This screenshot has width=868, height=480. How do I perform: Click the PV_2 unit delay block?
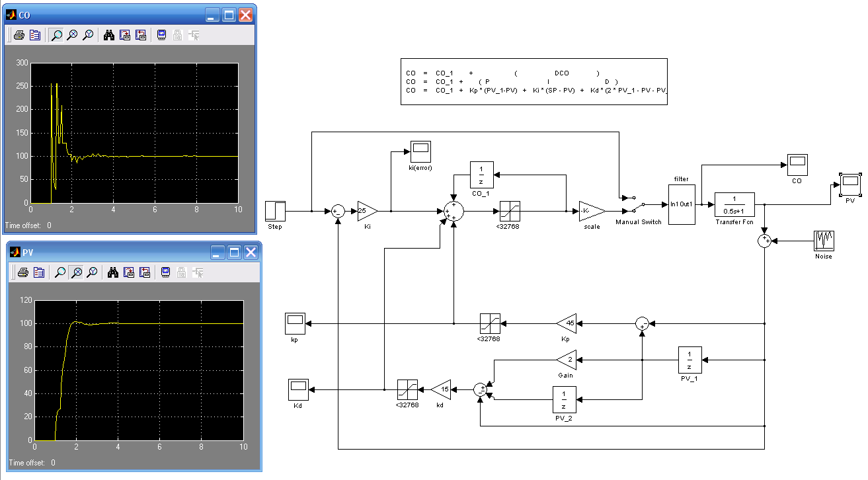(564, 399)
